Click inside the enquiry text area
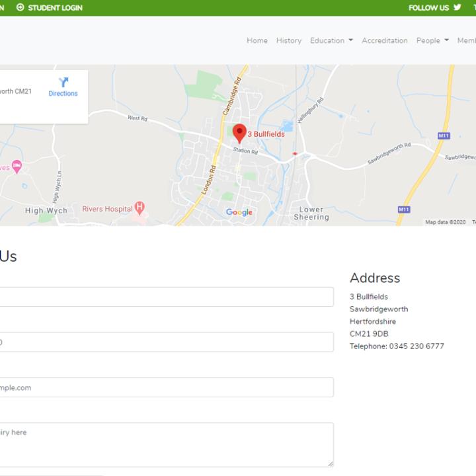This screenshot has height=476, width=476. 165,444
